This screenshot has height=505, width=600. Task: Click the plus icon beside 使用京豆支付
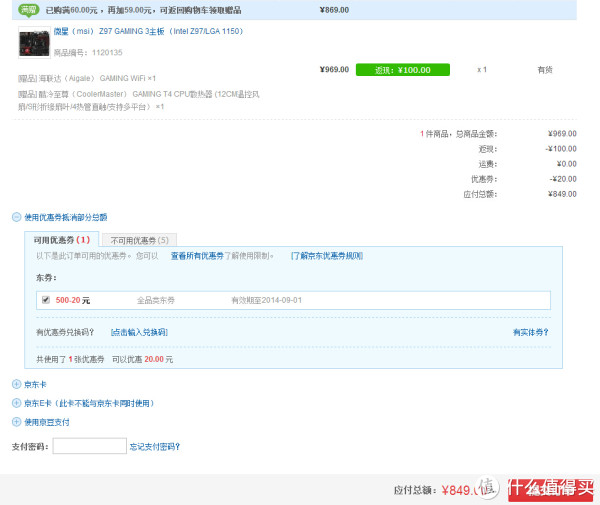point(16,422)
